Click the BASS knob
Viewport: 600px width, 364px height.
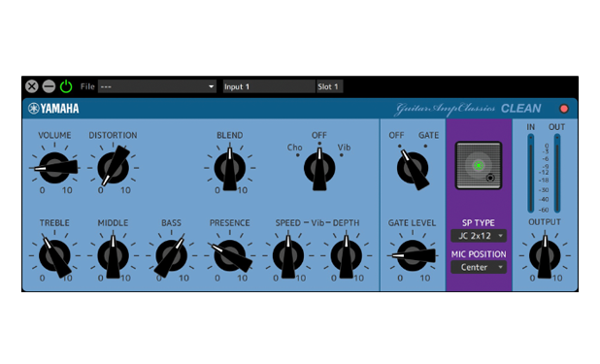[x=172, y=255]
